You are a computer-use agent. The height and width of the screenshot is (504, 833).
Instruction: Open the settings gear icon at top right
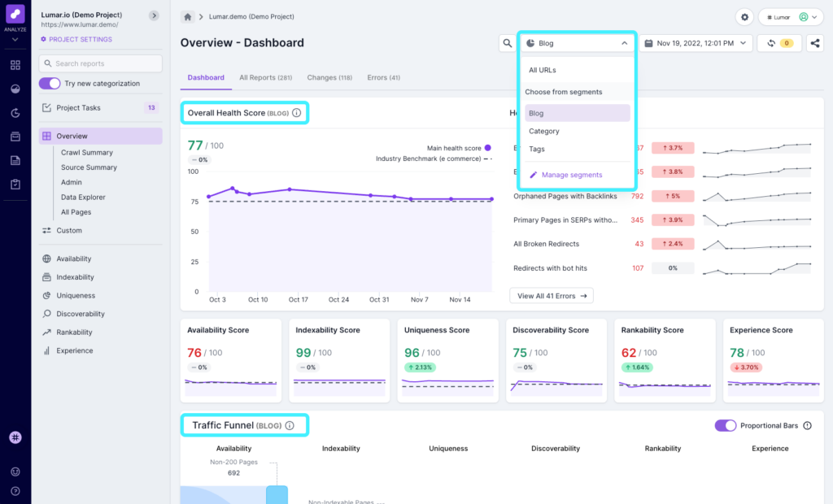[x=744, y=17]
